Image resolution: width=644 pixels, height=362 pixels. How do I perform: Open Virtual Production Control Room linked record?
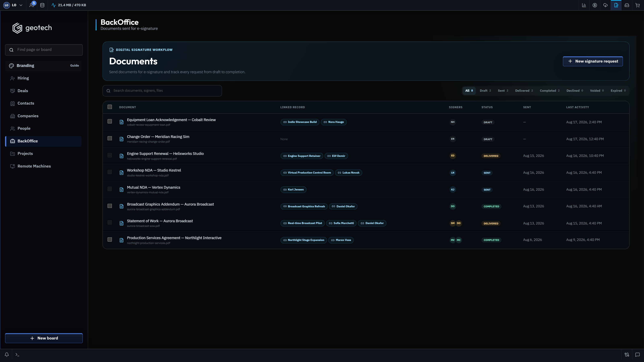(307, 173)
